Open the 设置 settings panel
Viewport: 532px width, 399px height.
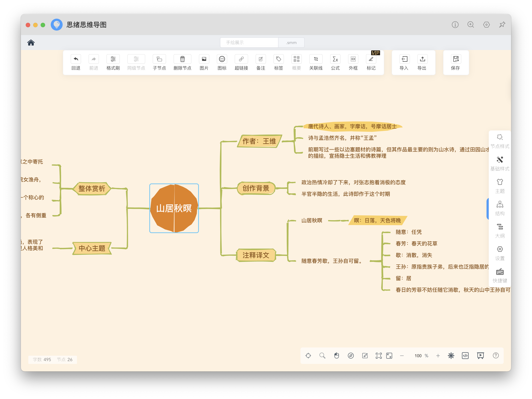coord(500,253)
